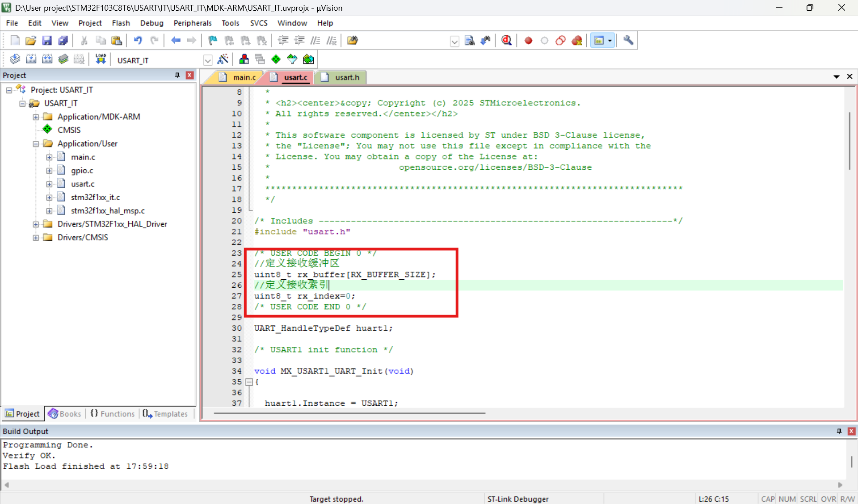Click the Insert/Remove Breakpoint red dot

528,41
